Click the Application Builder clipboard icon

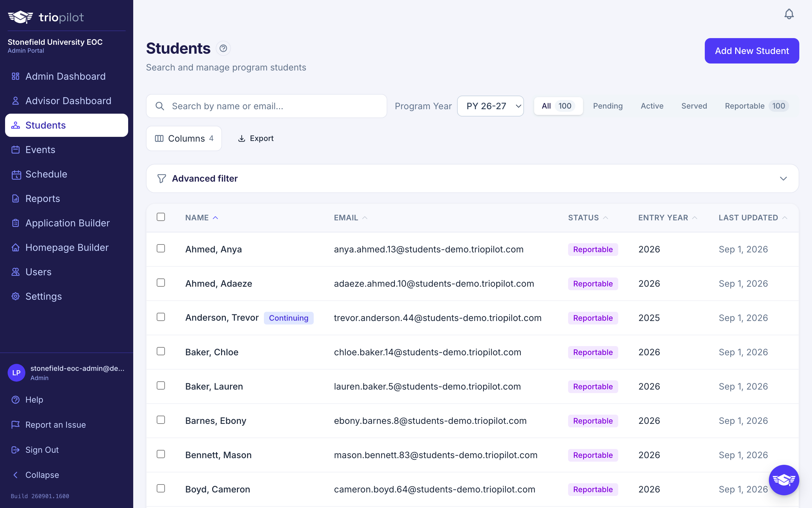(x=16, y=223)
